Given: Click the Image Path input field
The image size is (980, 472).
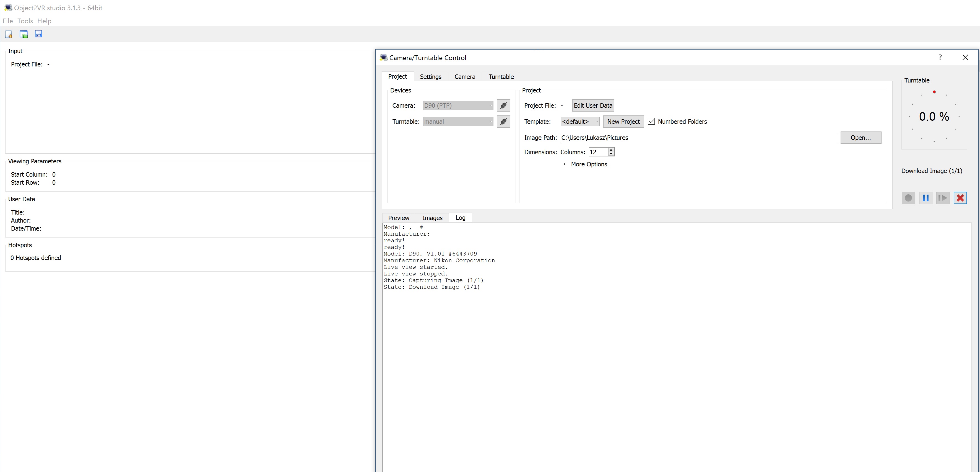Looking at the screenshot, I should click(698, 137).
